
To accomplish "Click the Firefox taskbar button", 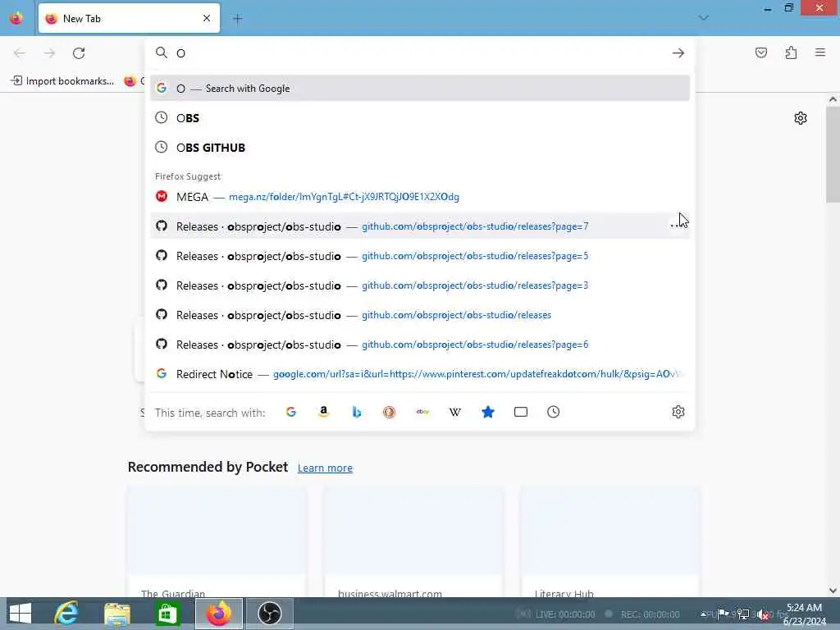I will click(x=218, y=614).
